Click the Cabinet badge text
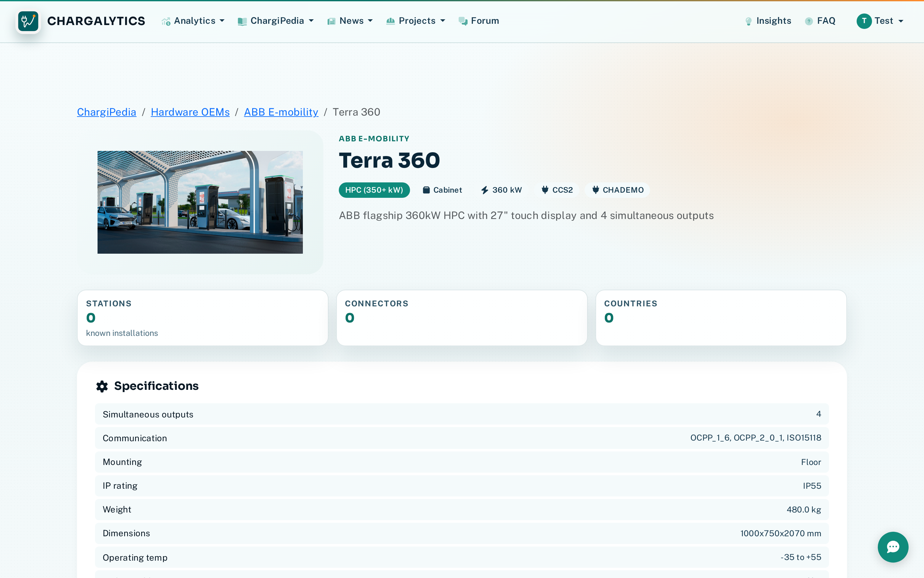Image resolution: width=924 pixels, height=578 pixels. (448, 190)
